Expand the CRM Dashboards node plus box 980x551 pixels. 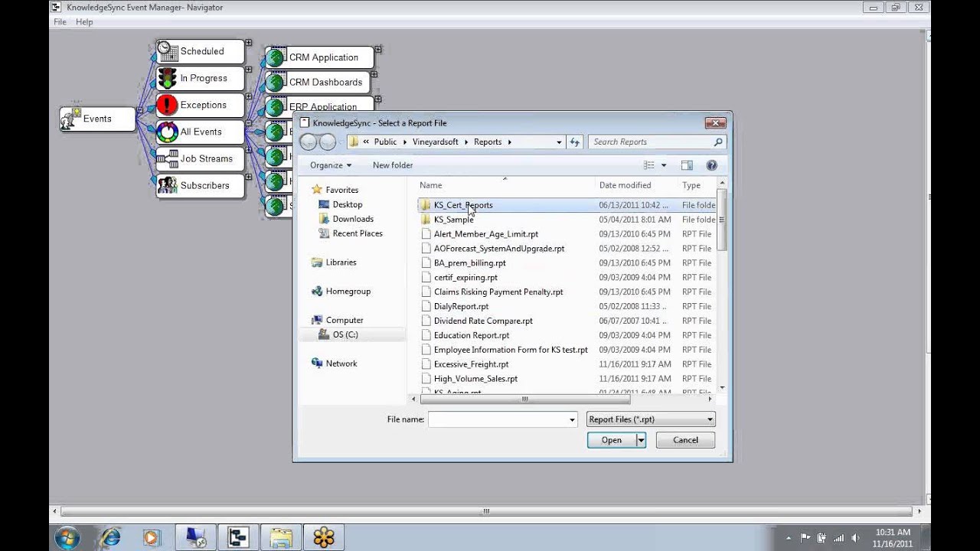374,73
